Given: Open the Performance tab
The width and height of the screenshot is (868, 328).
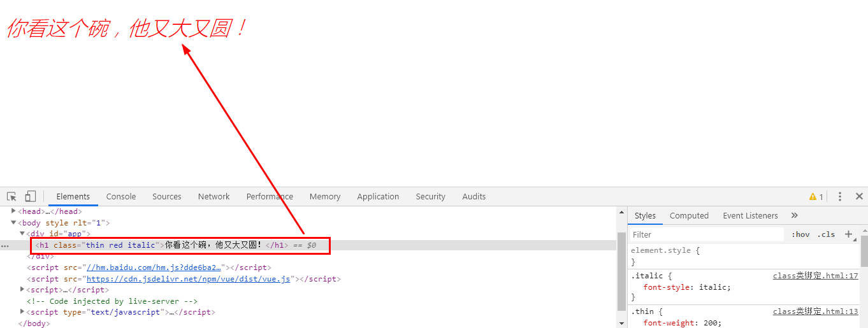Looking at the screenshot, I should tap(270, 197).
